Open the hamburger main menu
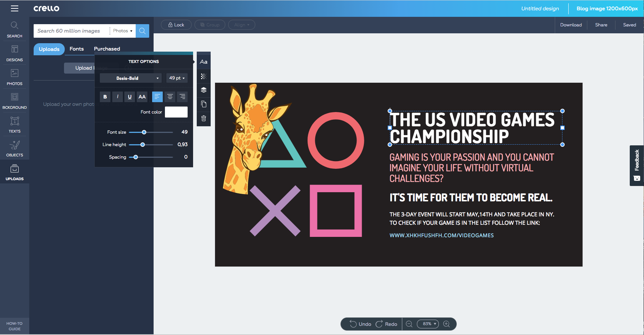 point(15,8)
